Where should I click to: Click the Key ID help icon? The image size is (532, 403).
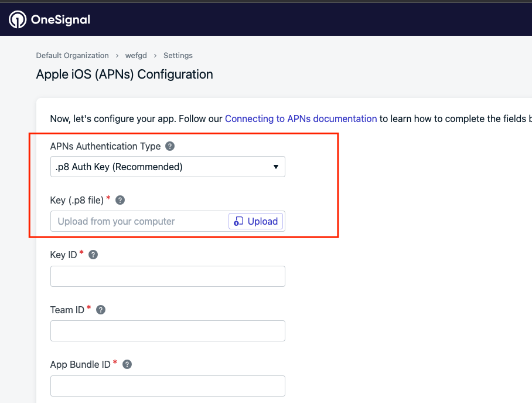93,255
